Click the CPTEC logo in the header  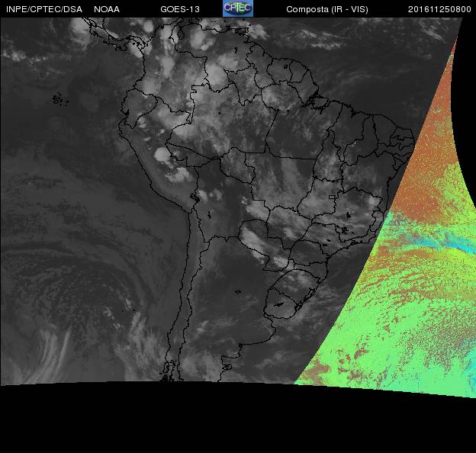pos(237,8)
